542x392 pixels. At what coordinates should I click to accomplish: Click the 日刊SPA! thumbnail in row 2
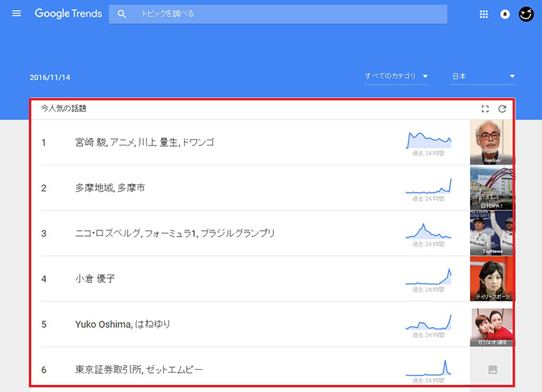(491, 187)
